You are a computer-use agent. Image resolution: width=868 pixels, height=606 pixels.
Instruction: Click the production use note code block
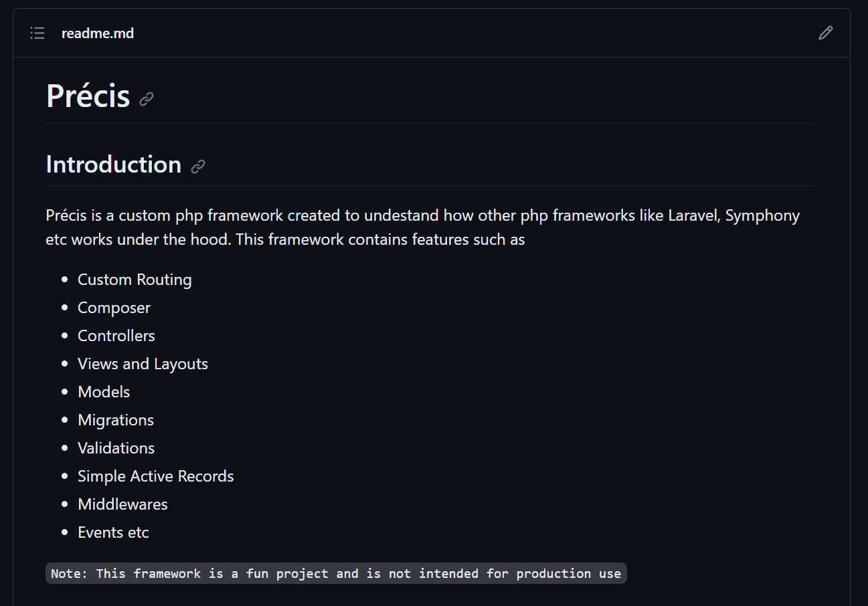coord(336,573)
